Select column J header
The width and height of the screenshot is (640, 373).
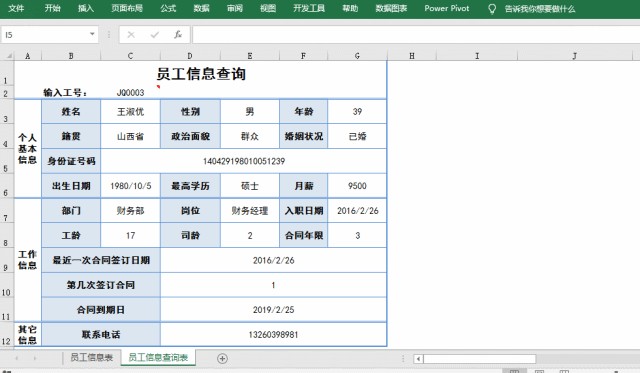coord(575,56)
